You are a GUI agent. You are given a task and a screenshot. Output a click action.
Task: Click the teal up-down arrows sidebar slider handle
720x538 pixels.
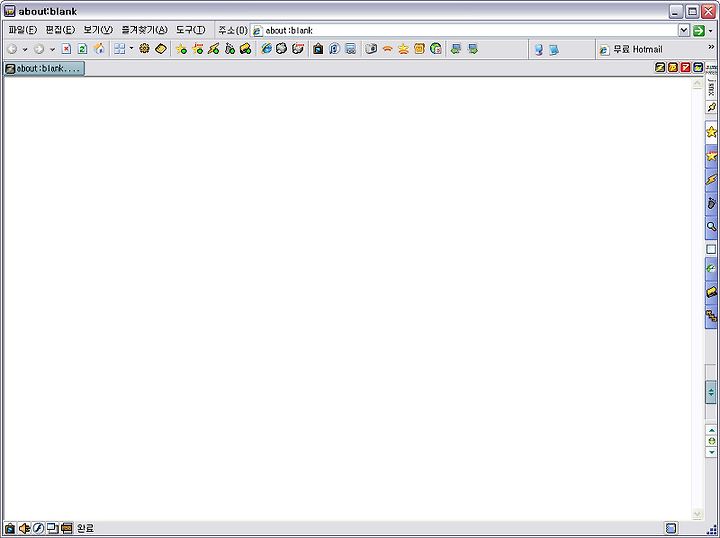tap(711, 392)
